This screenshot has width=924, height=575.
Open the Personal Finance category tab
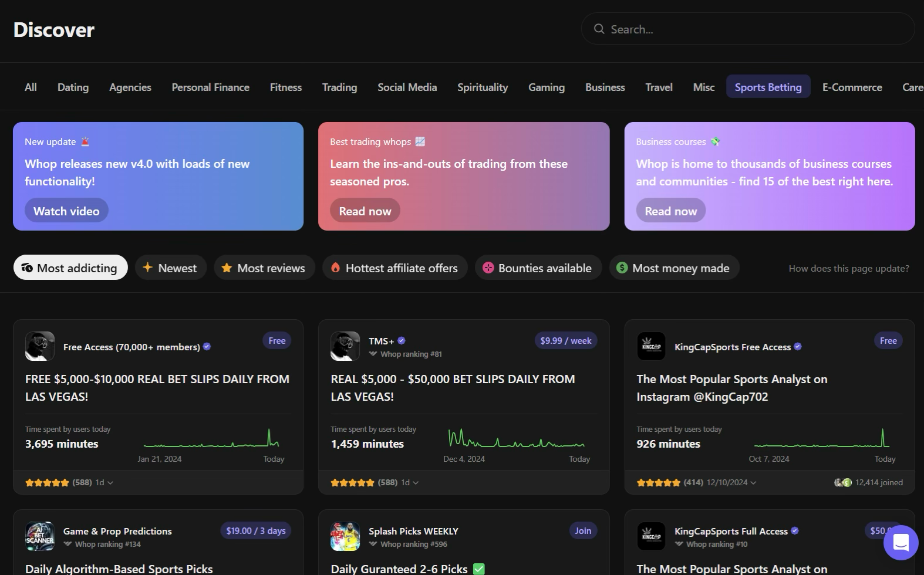[x=210, y=87]
